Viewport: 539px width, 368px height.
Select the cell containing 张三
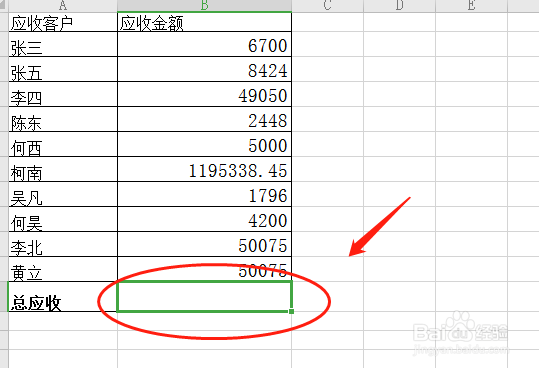tap(63, 44)
